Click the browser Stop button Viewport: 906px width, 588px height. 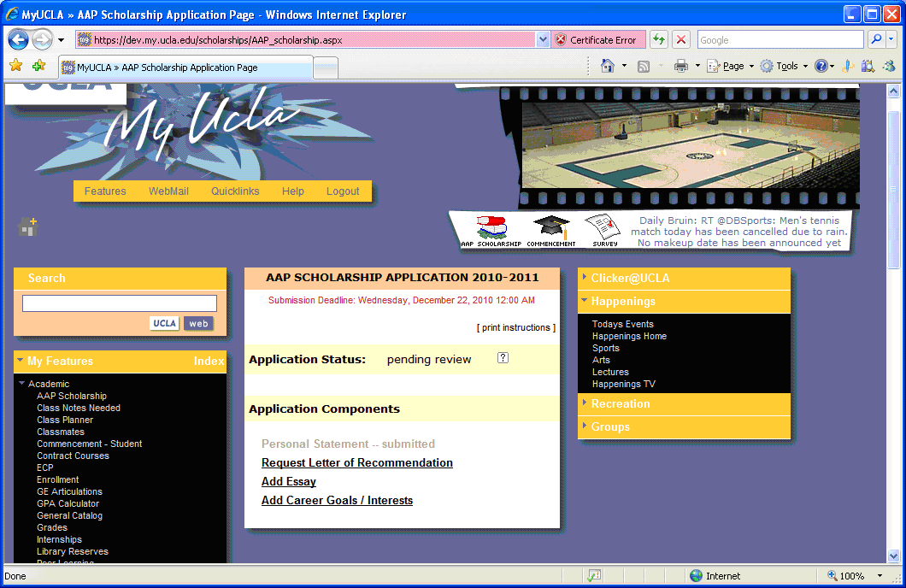(x=681, y=39)
